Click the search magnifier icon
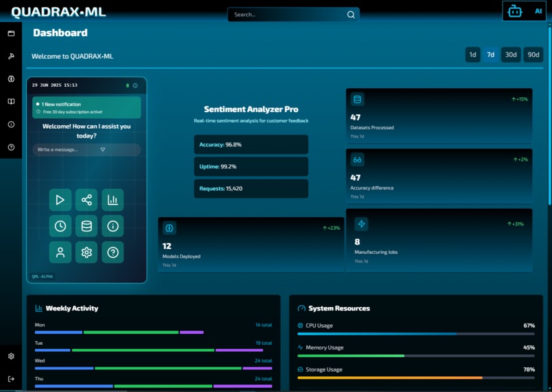 (351, 14)
